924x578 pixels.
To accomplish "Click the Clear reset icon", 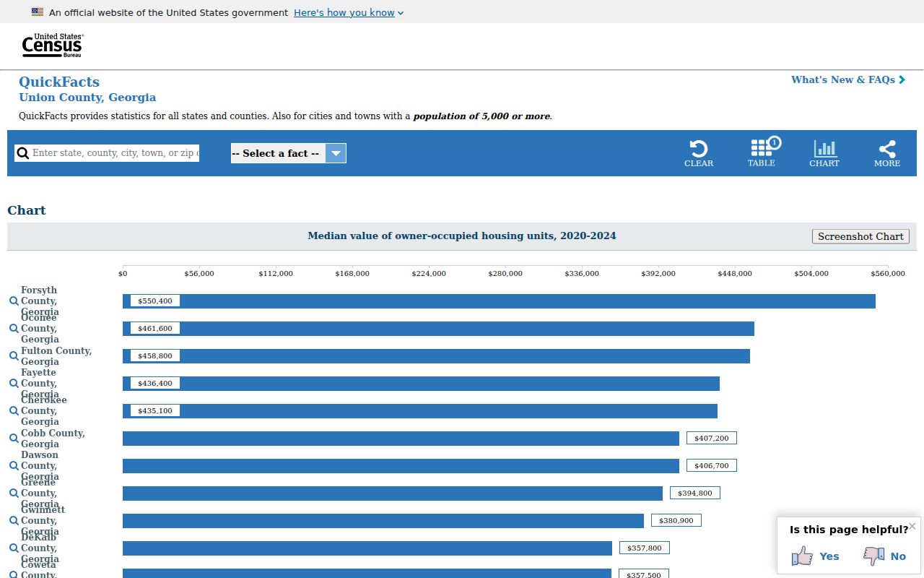I will click(x=699, y=149).
